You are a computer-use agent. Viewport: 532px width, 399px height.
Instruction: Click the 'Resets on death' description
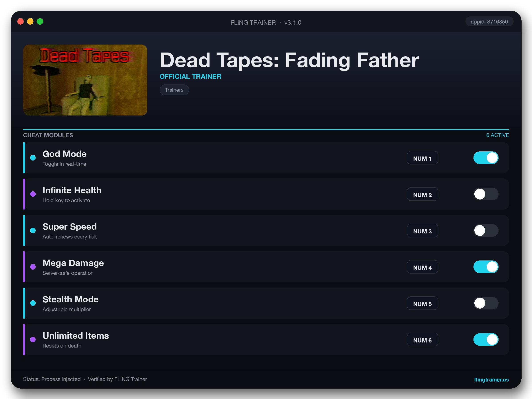(62, 346)
